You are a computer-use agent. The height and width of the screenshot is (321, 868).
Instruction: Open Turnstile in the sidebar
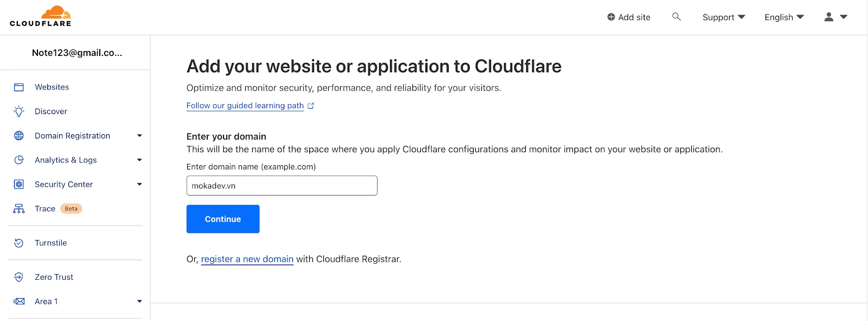pos(50,243)
